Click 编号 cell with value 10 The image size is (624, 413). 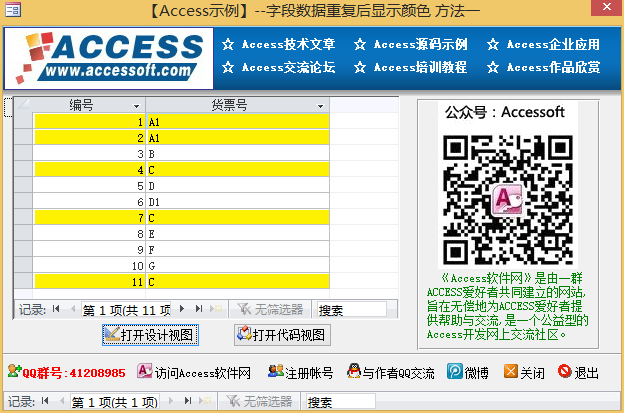tap(90, 265)
